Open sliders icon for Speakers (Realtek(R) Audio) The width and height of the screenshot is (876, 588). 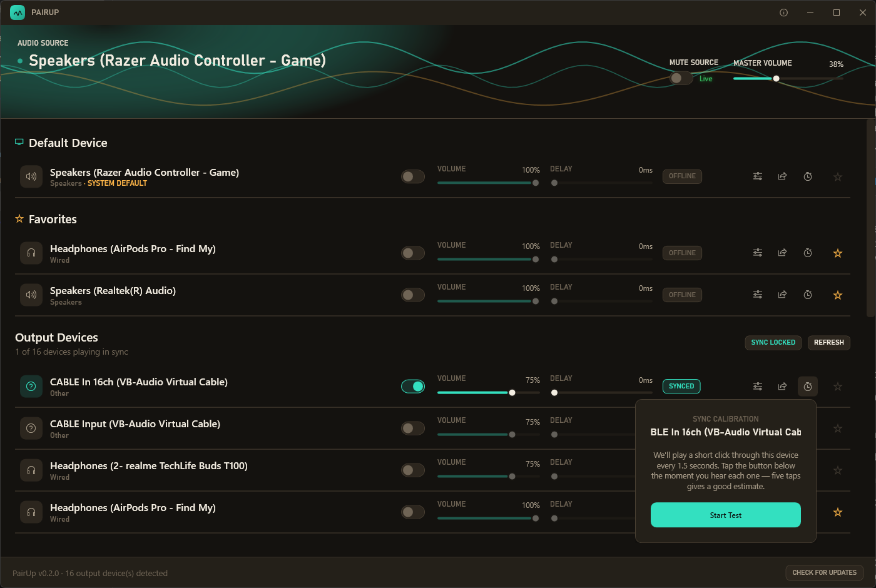pyautogui.click(x=758, y=295)
